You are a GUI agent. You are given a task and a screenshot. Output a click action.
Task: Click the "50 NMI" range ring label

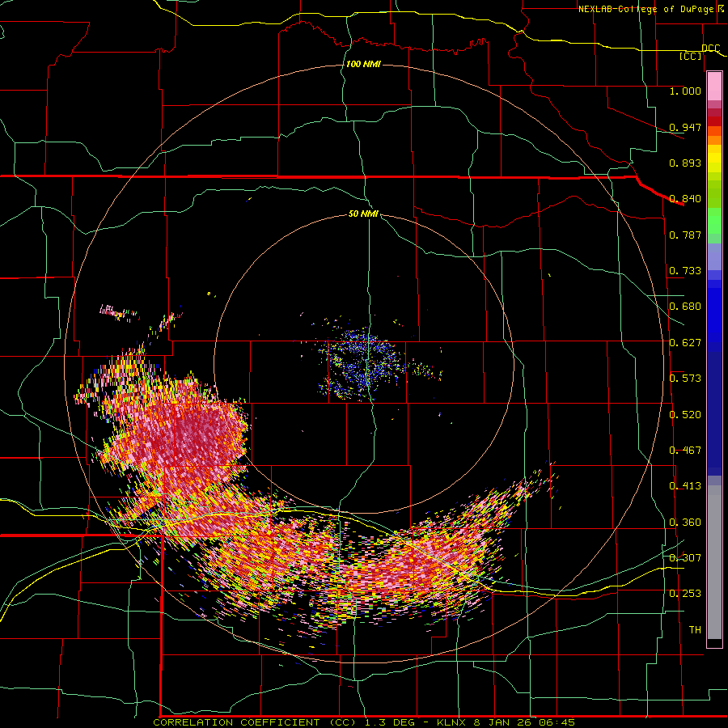click(363, 214)
